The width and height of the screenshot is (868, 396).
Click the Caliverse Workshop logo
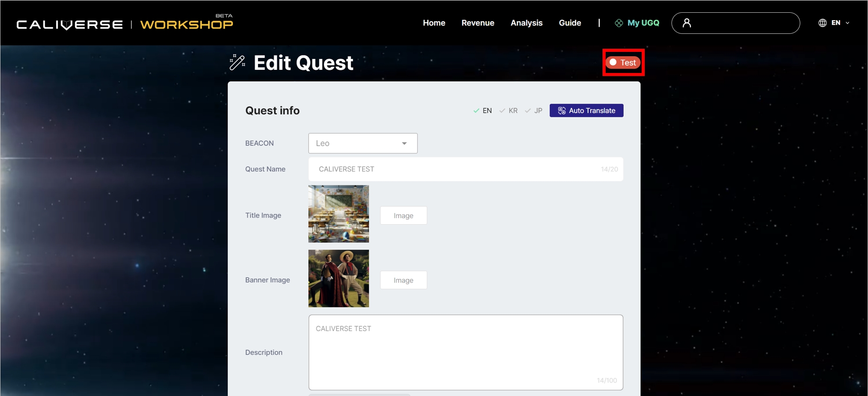click(x=125, y=24)
